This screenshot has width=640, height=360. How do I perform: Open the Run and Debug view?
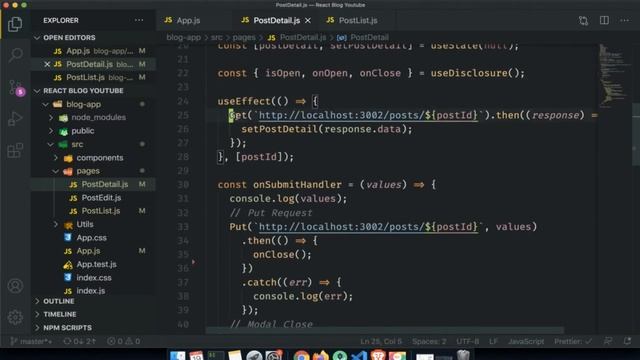tap(15, 119)
